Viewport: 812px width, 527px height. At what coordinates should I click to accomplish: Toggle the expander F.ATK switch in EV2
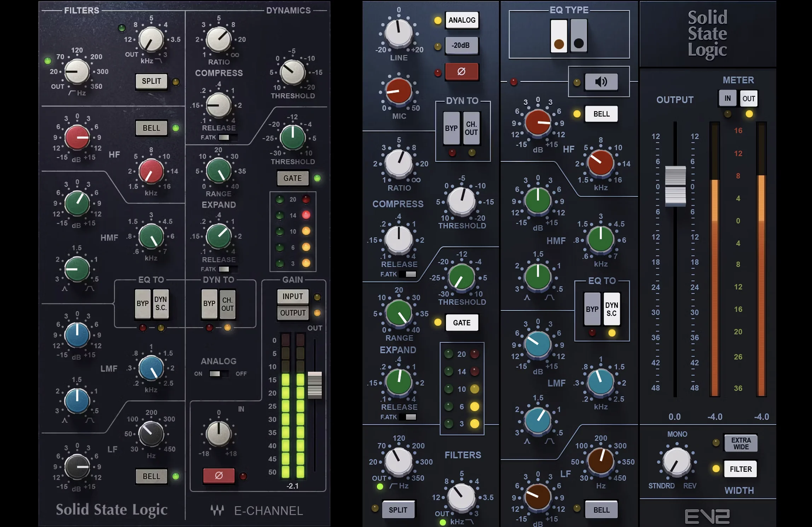click(x=407, y=417)
